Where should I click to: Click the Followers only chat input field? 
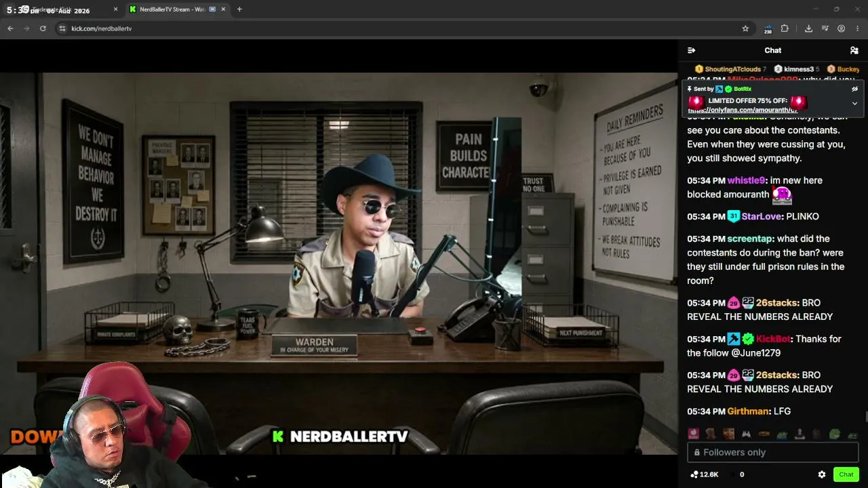772,452
